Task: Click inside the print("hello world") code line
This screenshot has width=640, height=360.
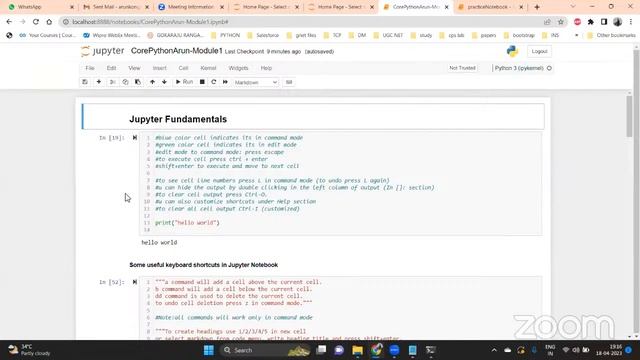Action: click(x=187, y=223)
